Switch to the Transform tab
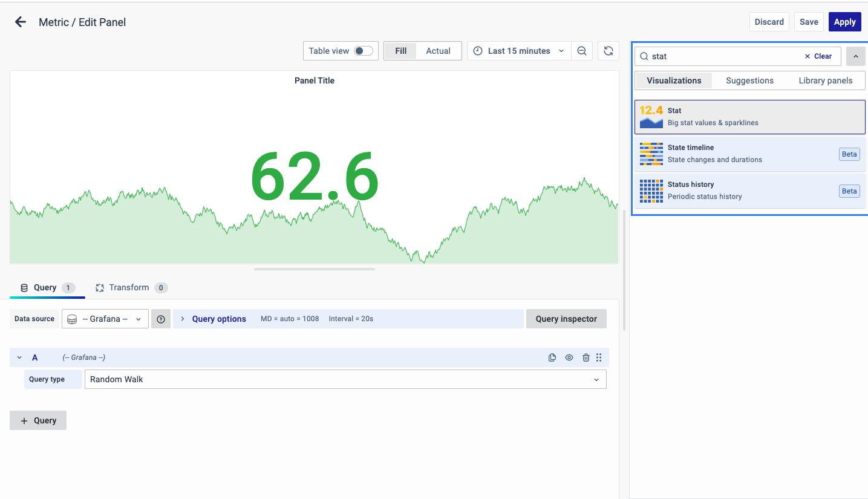This screenshot has height=499, width=868. 128,288
